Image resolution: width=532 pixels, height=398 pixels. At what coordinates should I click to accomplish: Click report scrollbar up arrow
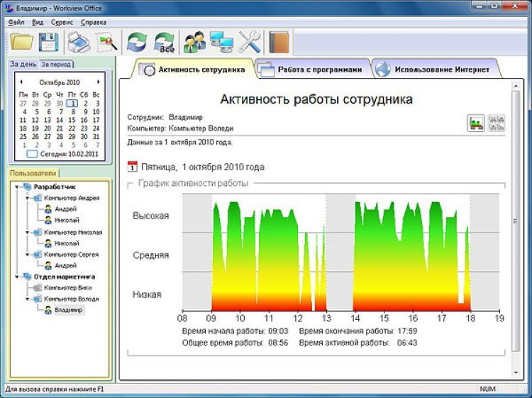click(x=516, y=86)
